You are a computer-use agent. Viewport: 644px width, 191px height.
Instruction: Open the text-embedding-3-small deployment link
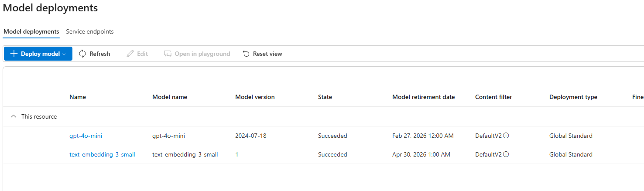pyautogui.click(x=102, y=154)
